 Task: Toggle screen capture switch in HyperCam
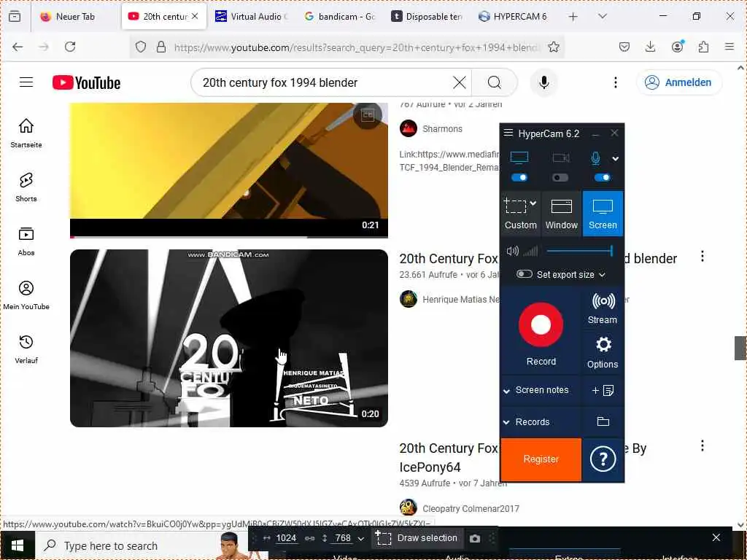[519, 178]
